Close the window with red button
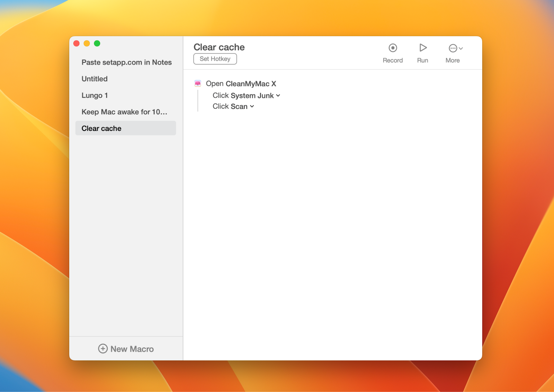This screenshot has height=392, width=554. coord(77,43)
